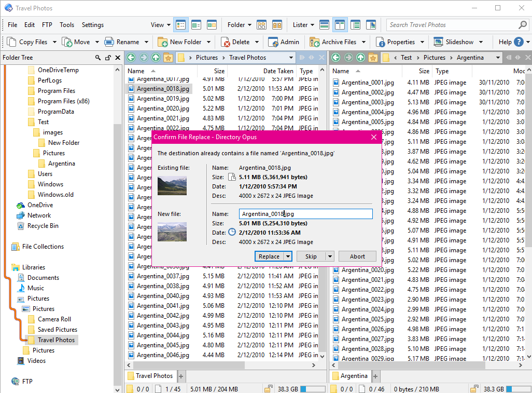Toggle the favorites star in the location bar
This screenshot has height=393, width=532.
click(167, 57)
